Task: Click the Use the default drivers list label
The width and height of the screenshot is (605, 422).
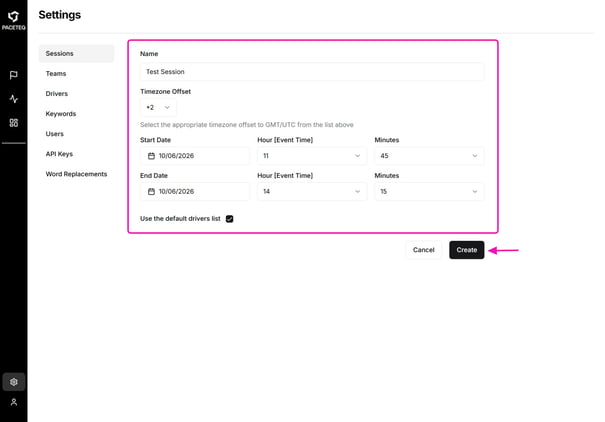Action: (x=180, y=218)
